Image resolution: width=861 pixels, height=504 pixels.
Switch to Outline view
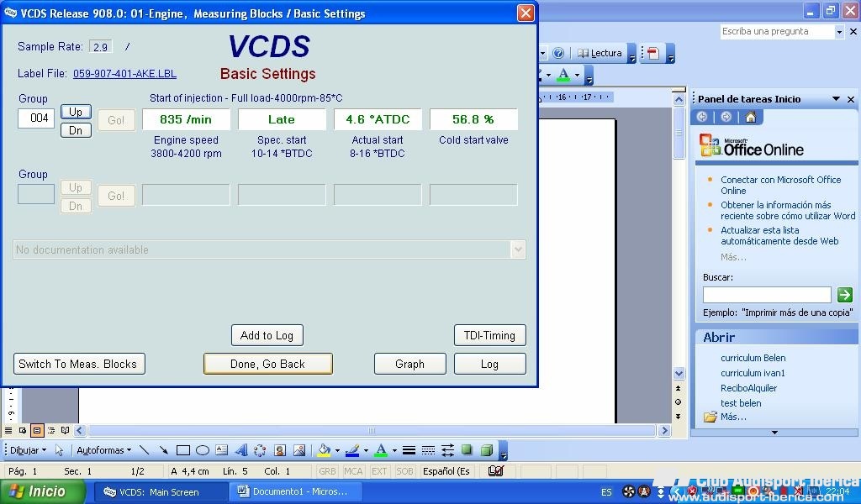[51, 431]
